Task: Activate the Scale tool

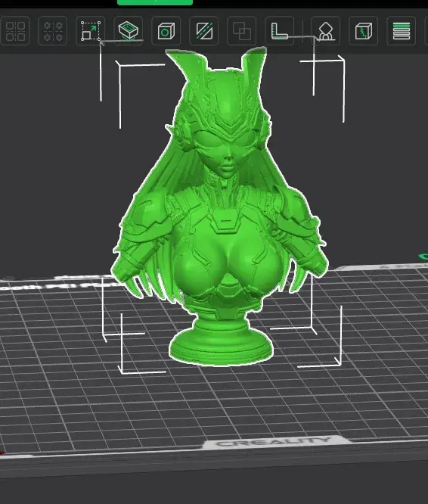Action: point(91,31)
